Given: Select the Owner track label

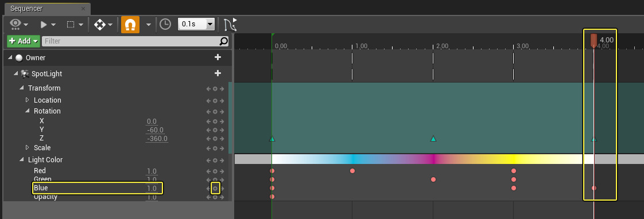Looking at the screenshot, I should [x=36, y=58].
